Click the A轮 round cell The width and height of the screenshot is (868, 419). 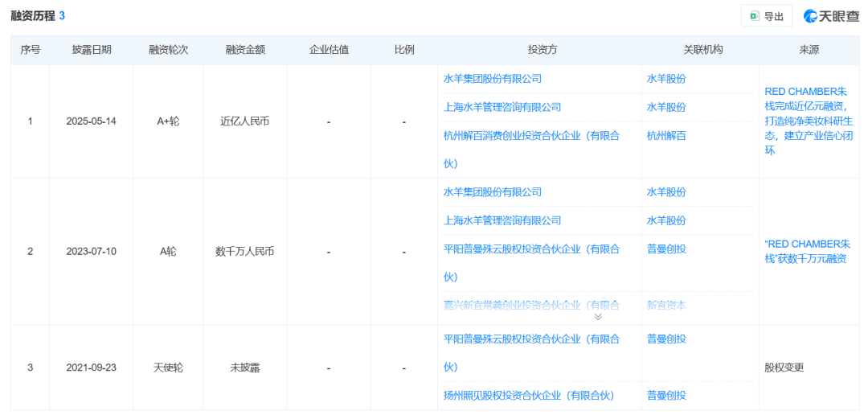(168, 252)
